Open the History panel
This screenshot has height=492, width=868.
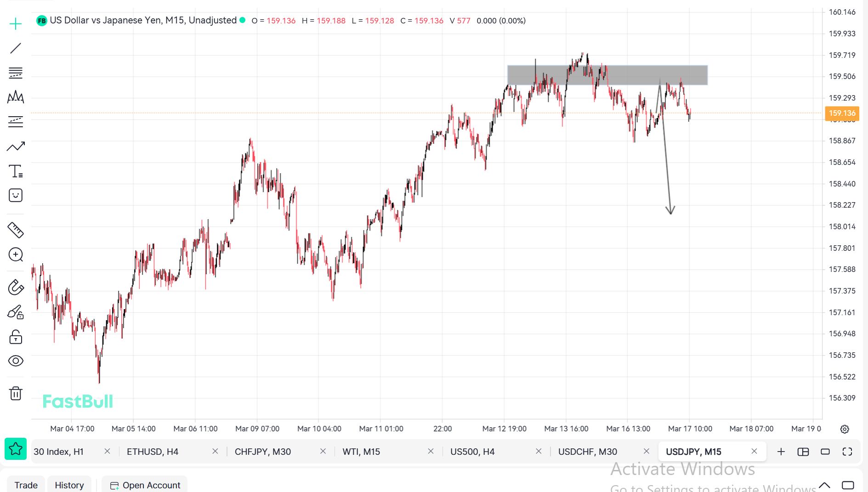coord(69,485)
